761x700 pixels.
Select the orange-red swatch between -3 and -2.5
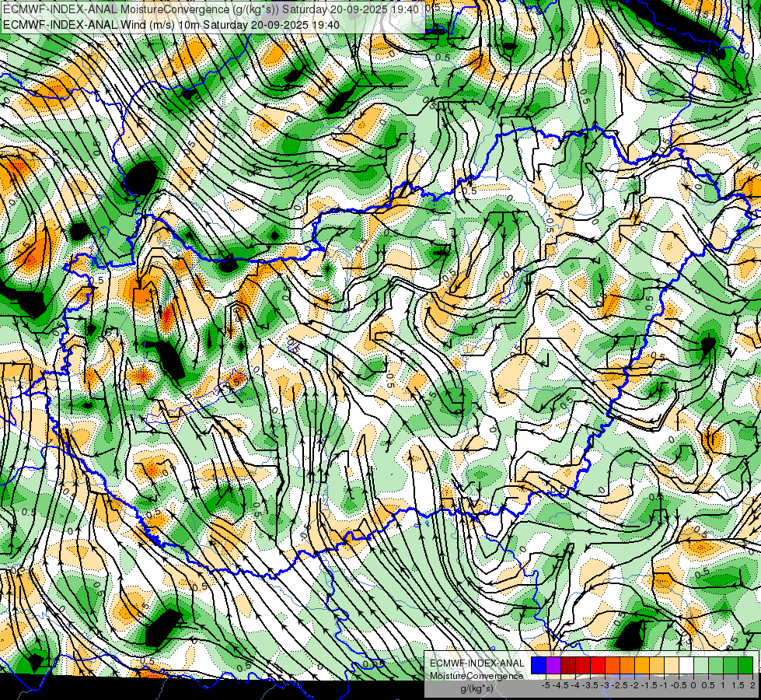(613, 666)
